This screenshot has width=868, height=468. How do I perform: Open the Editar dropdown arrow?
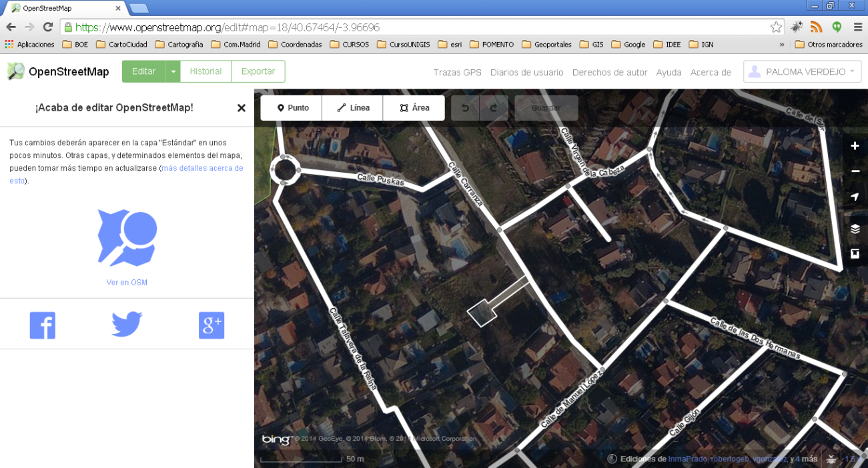tap(173, 71)
